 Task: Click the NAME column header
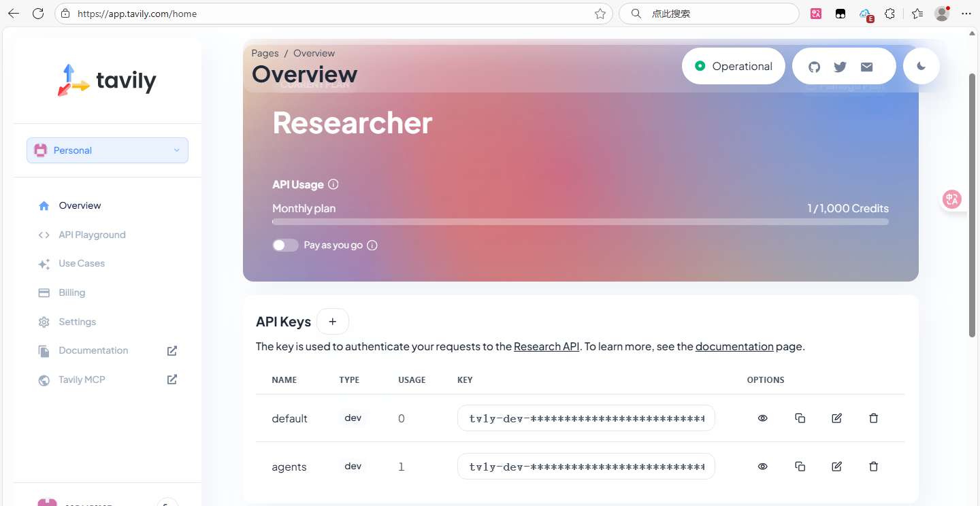click(x=284, y=380)
